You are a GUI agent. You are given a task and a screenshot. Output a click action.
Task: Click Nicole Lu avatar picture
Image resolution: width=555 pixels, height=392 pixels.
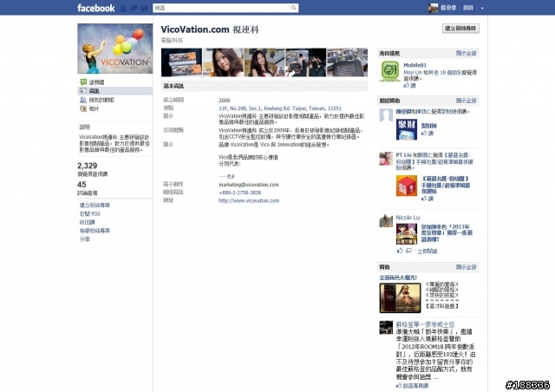coord(386,221)
